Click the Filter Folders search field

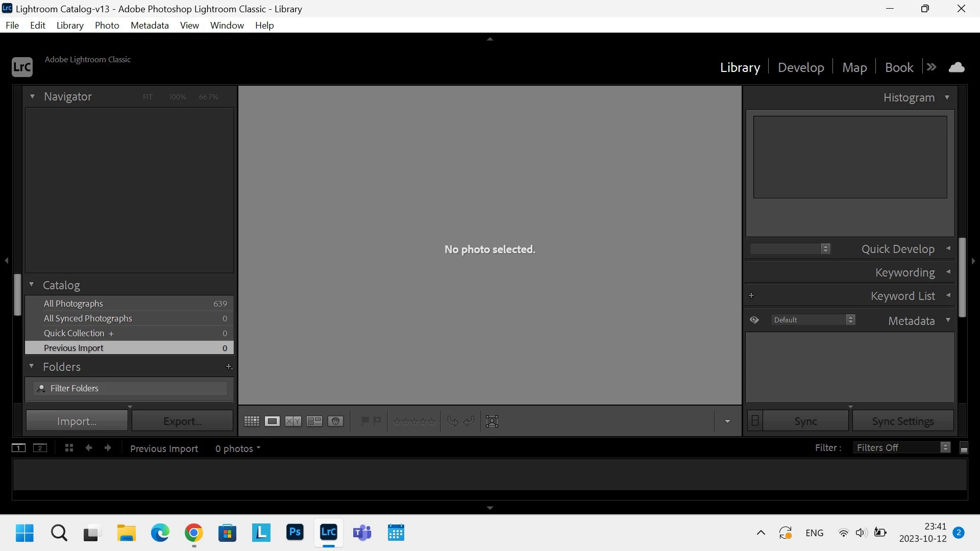[x=133, y=389]
